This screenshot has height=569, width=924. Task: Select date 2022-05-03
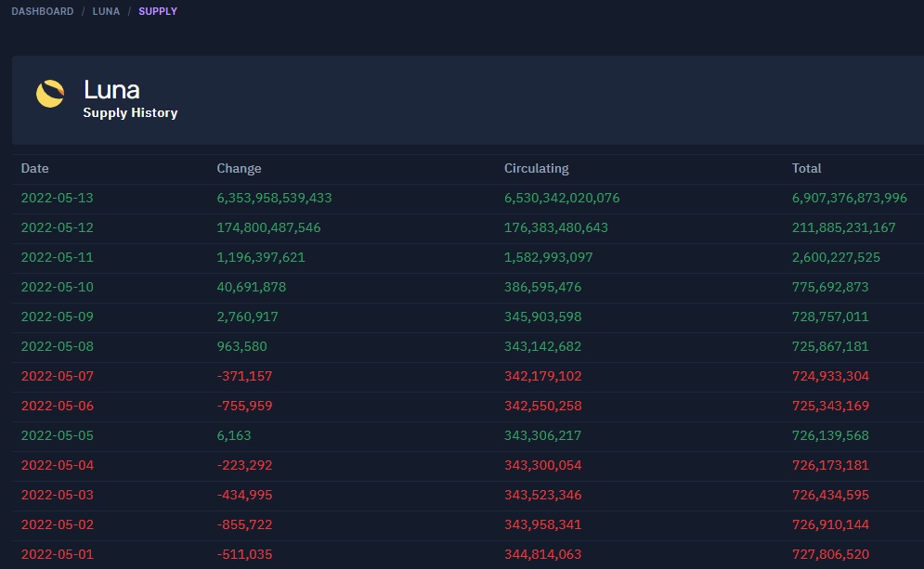(58, 495)
